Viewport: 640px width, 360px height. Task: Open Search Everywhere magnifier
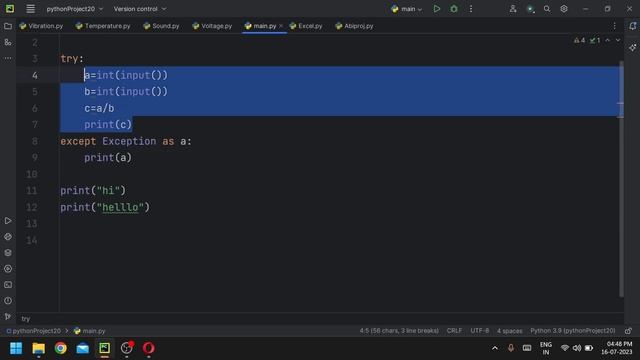[x=547, y=9]
